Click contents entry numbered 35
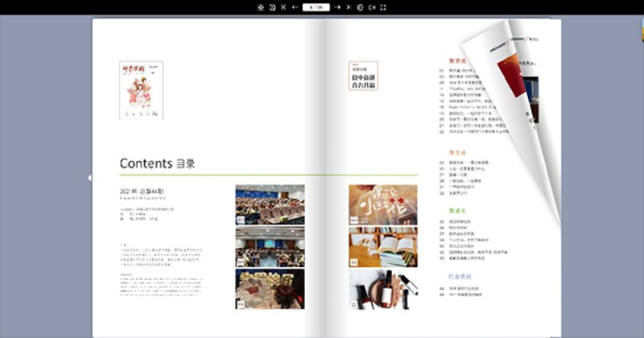This screenshot has height=338, width=644. (455, 221)
